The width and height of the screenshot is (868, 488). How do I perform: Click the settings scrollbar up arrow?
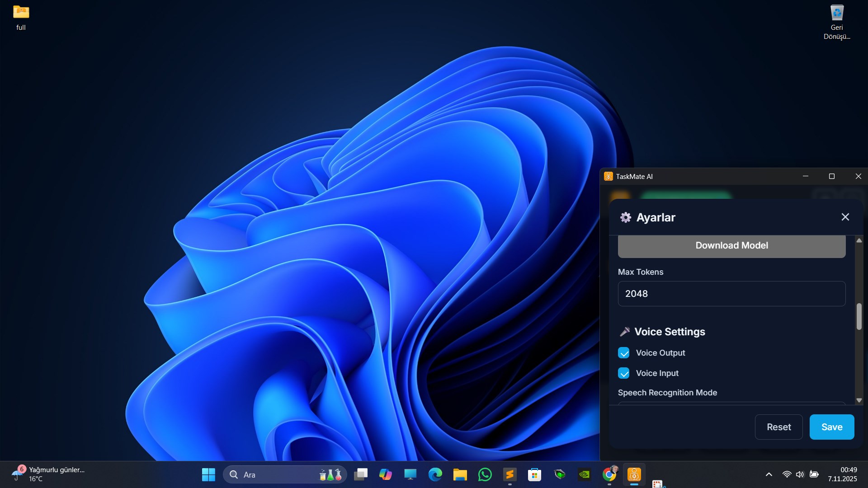pyautogui.click(x=859, y=240)
